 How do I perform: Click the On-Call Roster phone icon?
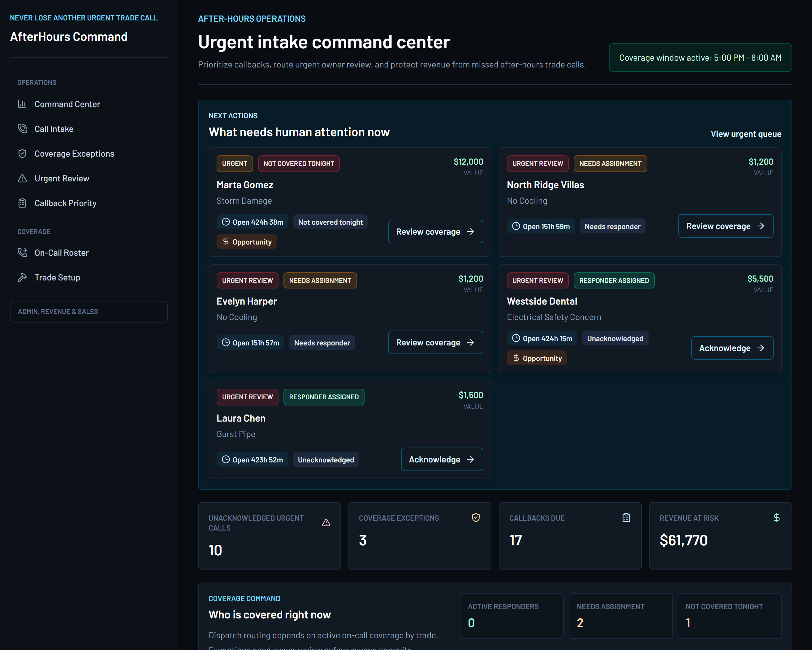pyautogui.click(x=22, y=253)
